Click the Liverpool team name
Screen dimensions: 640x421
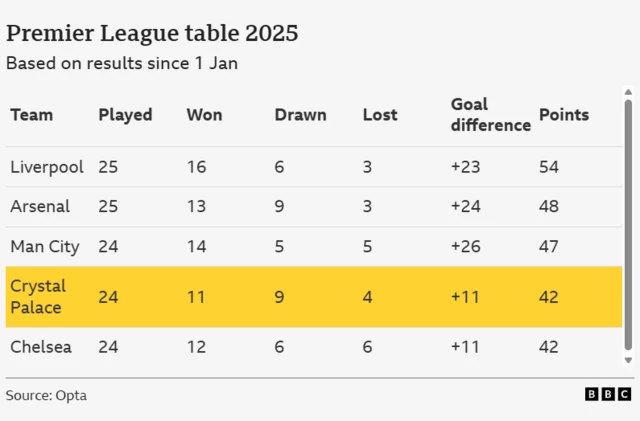[x=47, y=167]
